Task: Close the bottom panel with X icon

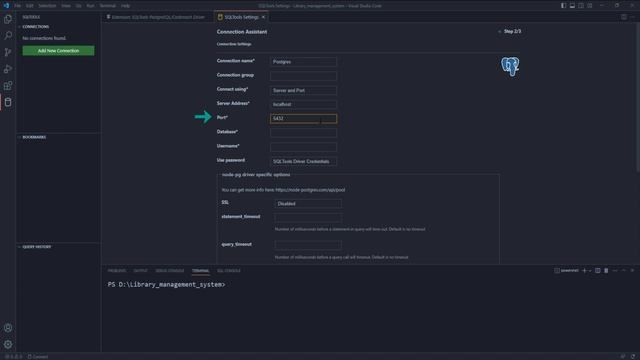Action: [632, 271]
